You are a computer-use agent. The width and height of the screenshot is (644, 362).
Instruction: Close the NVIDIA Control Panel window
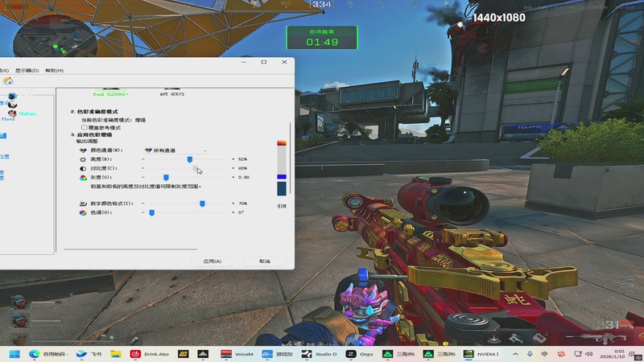284,62
